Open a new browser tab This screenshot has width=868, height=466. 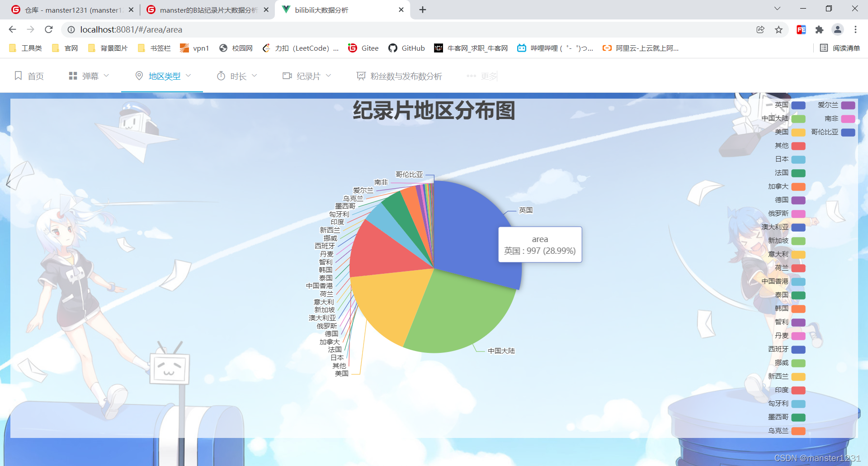(423, 10)
